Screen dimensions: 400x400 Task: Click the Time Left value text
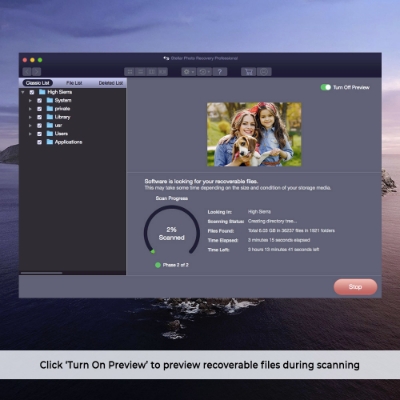[283, 249]
